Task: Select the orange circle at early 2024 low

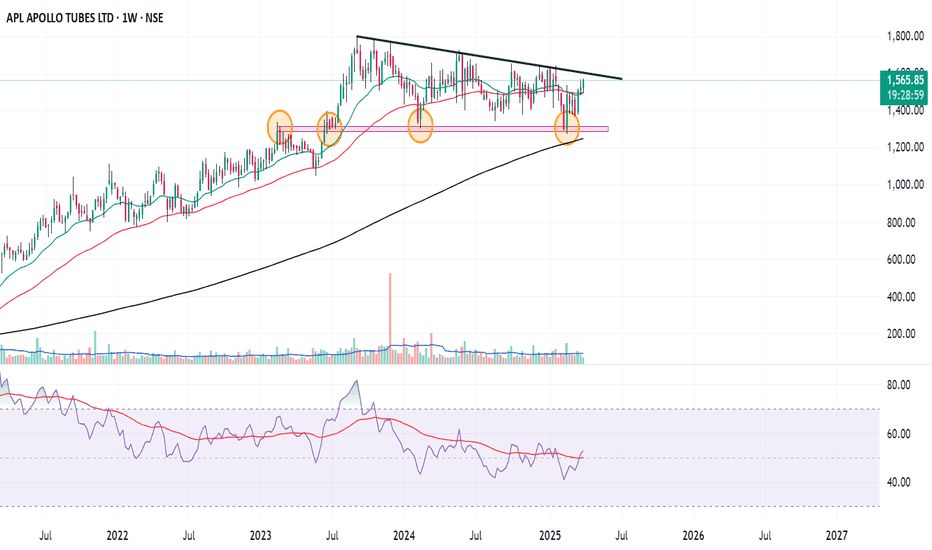Action: (420, 125)
